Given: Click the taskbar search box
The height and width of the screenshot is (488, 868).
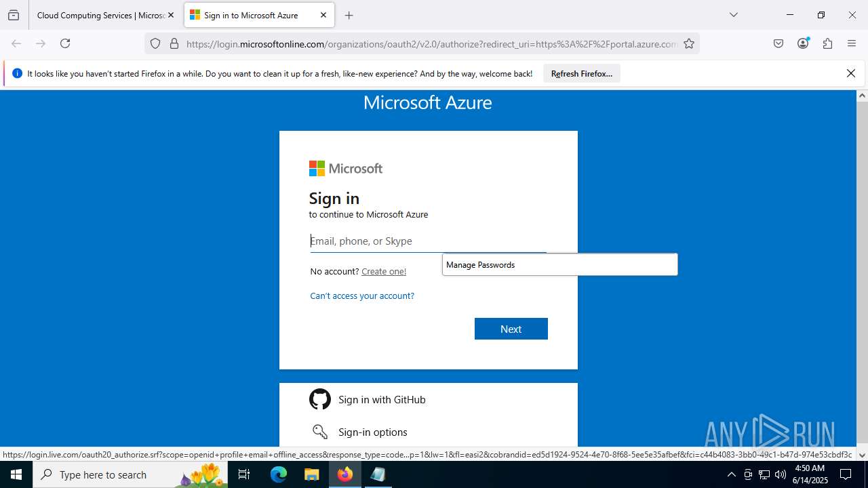Looking at the screenshot, I should click(130, 474).
